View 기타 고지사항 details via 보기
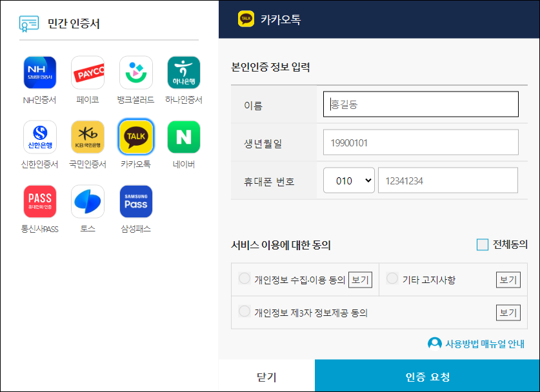540x392 pixels. coord(508,280)
